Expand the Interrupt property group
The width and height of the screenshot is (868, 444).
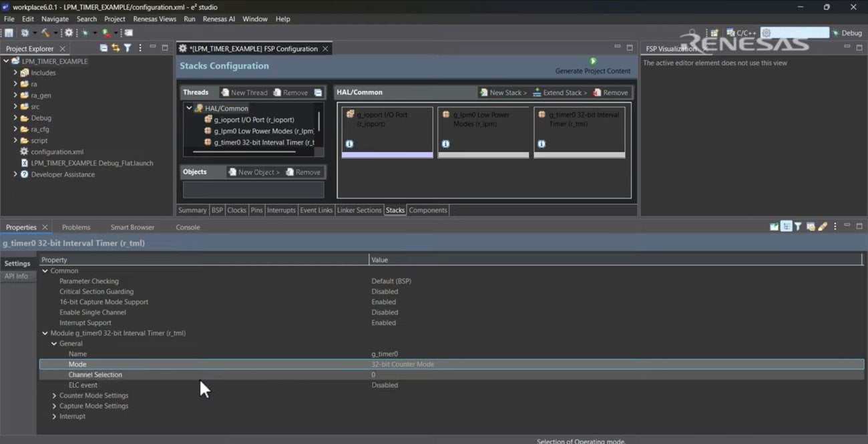(54, 417)
